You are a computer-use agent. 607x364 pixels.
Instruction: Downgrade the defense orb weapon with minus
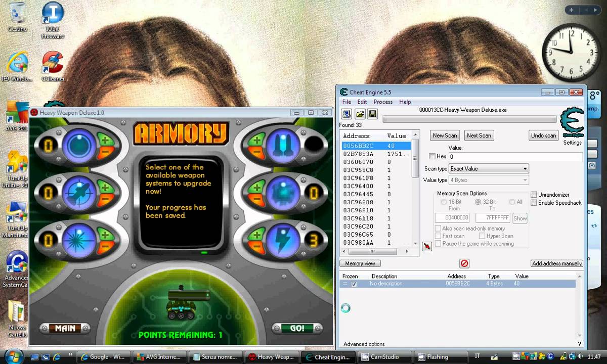pyautogui.click(x=105, y=152)
